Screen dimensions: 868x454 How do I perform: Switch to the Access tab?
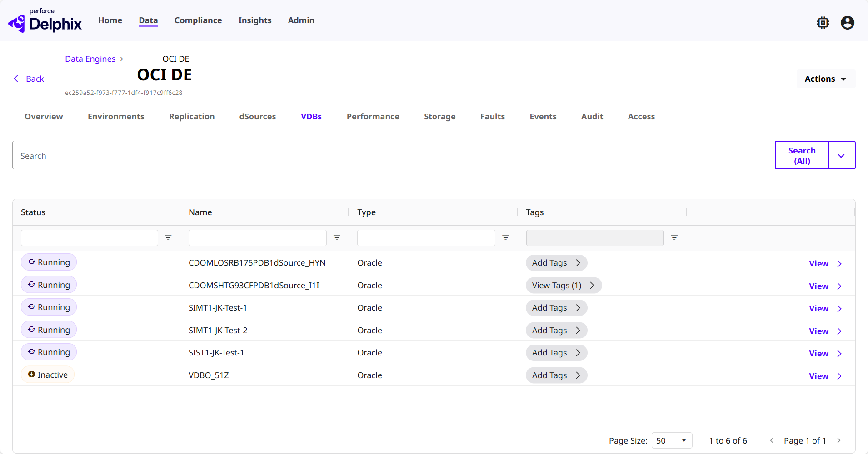641,117
